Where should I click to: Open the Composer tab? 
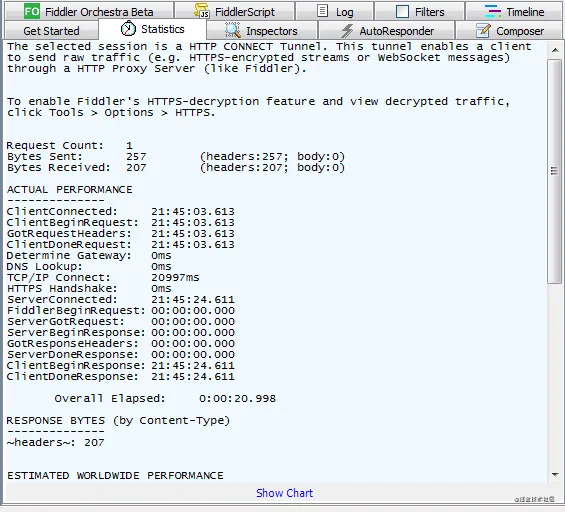point(509,31)
